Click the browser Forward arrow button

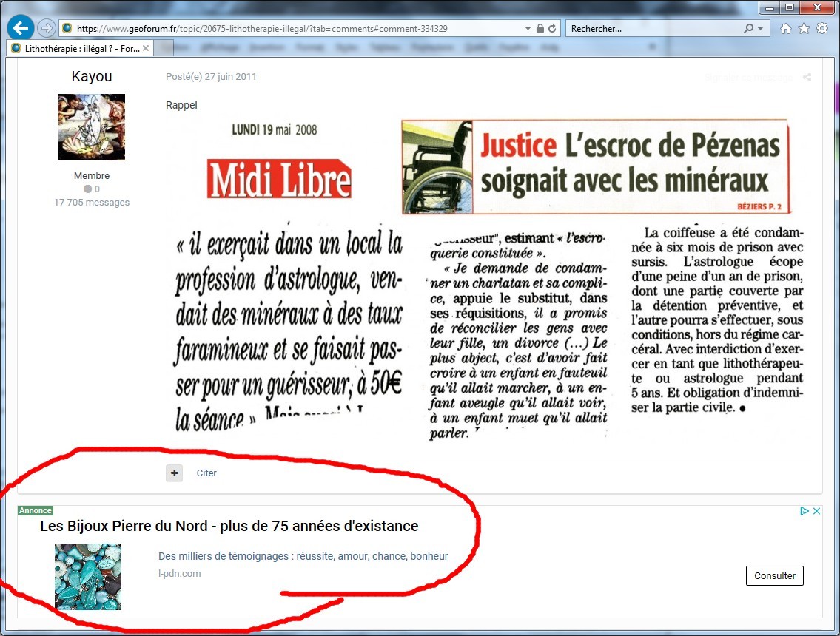47,29
